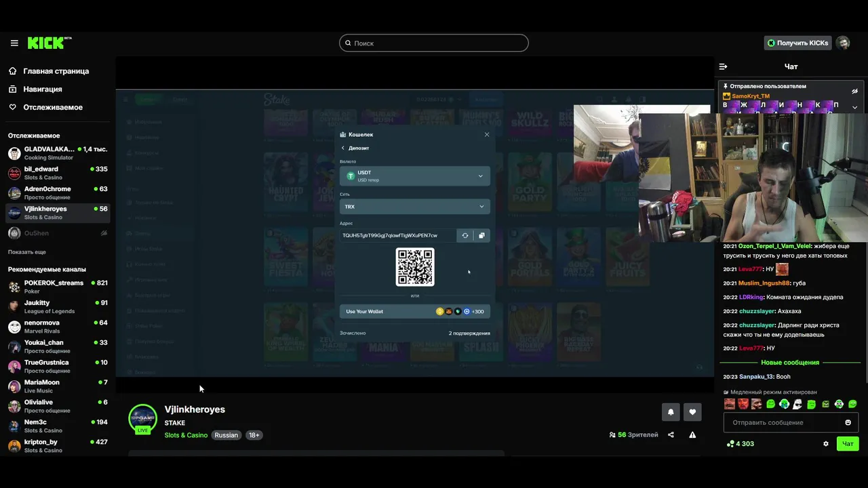
Task: Open recommended channel Youkai_chan
Action: tap(58, 346)
